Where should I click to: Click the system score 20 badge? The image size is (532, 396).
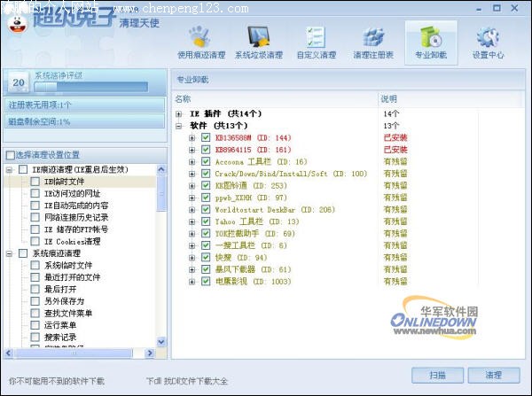click(x=18, y=82)
